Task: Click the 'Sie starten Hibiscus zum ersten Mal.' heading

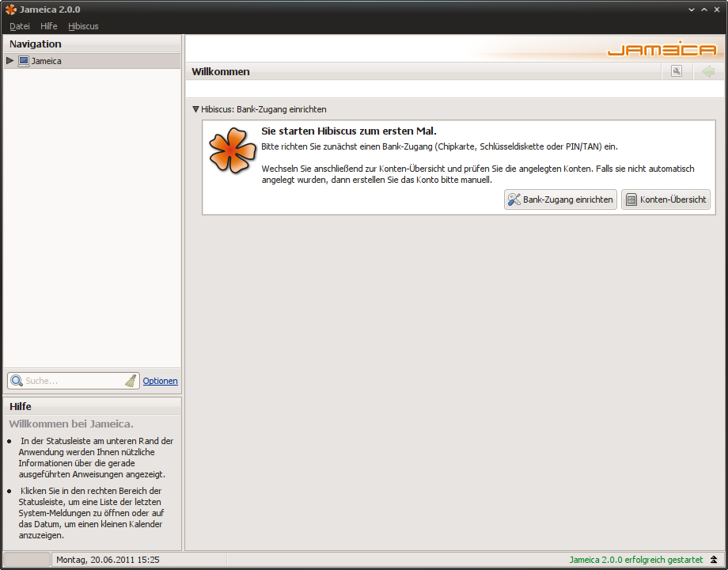Action: point(349,131)
